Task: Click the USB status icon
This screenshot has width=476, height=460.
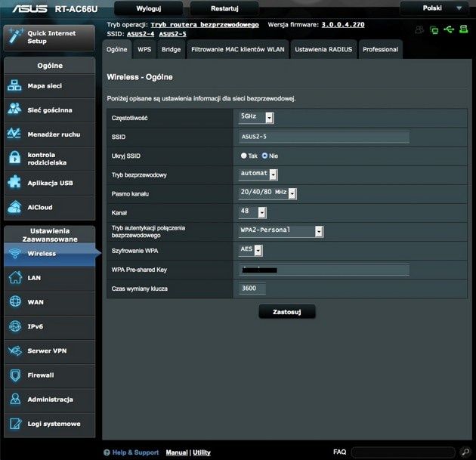Action: tap(449, 29)
